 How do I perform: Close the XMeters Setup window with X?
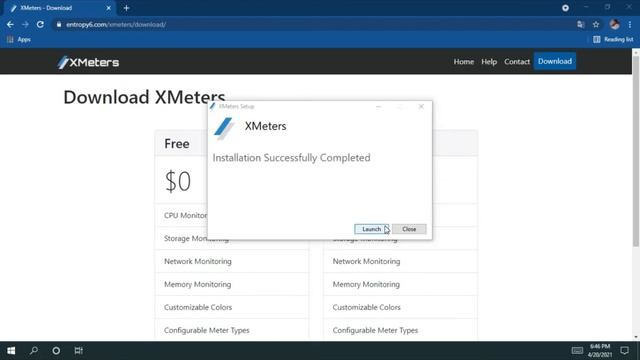click(x=421, y=107)
